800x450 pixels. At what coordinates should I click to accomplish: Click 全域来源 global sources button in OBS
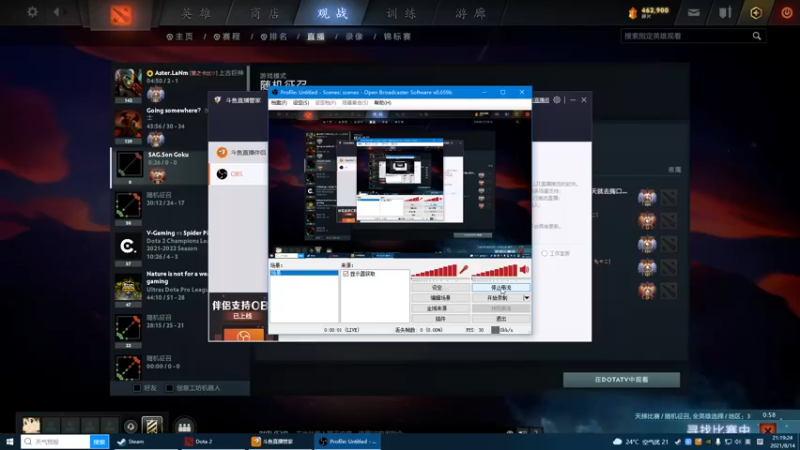point(440,309)
